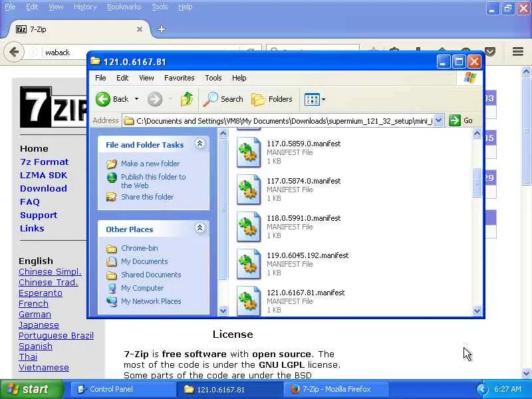532x399 pixels.
Task: Switch language to Portuguese Brazil
Action: (56, 336)
